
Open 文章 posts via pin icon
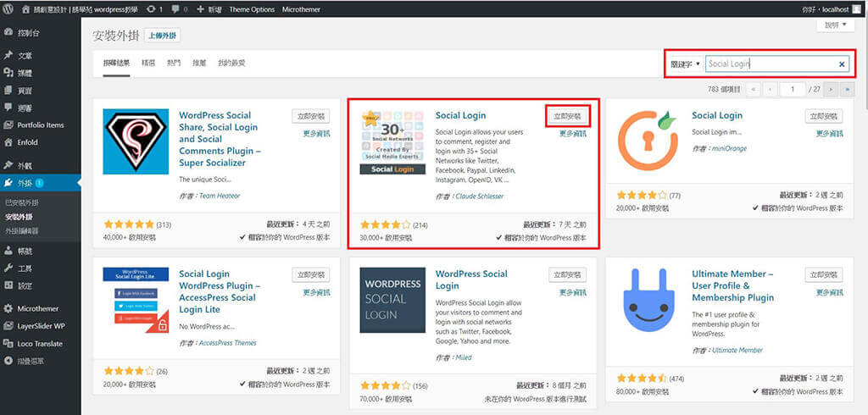[8, 55]
